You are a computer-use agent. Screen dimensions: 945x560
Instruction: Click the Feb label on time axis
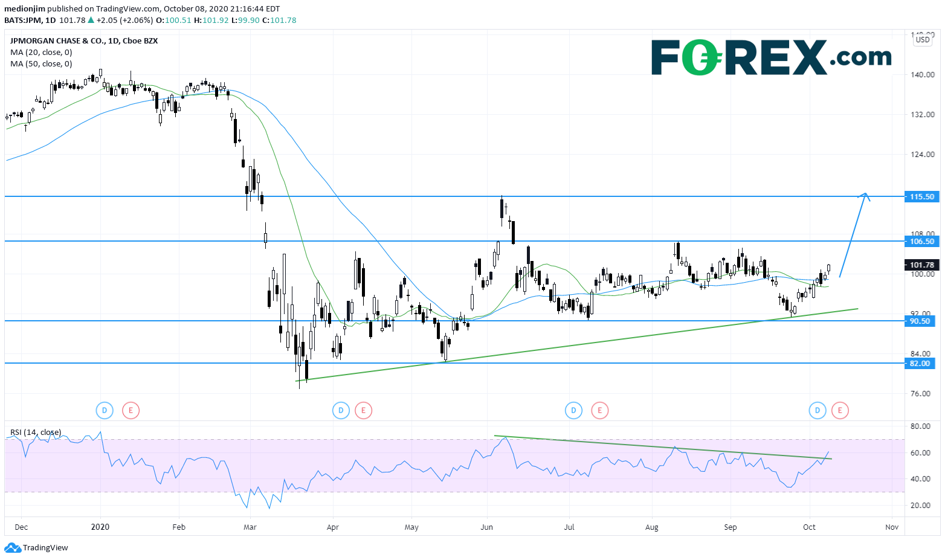[x=179, y=527]
